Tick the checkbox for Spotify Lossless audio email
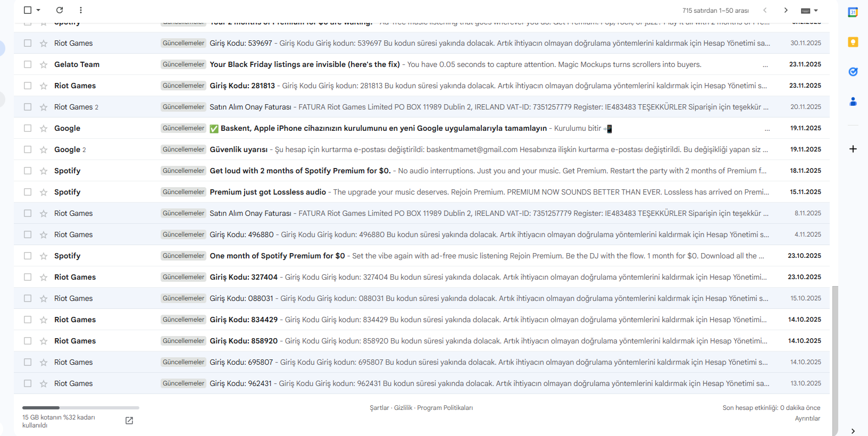This screenshot has width=868, height=436. pos(28,192)
